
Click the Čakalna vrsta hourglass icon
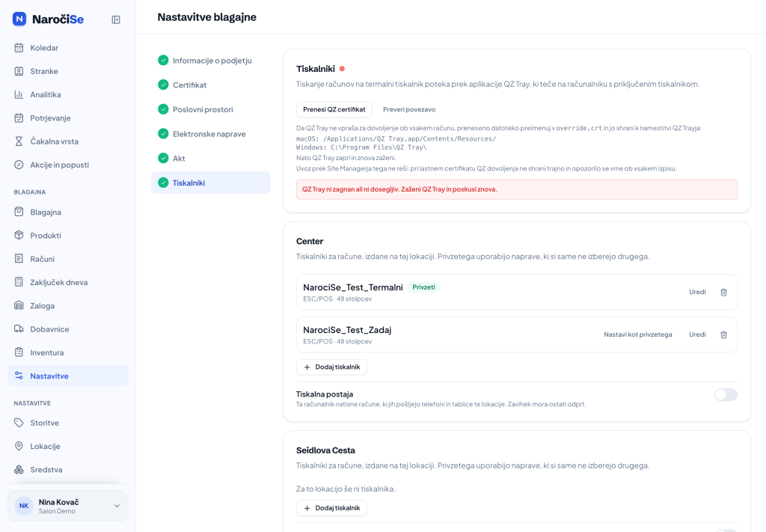[19, 141]
